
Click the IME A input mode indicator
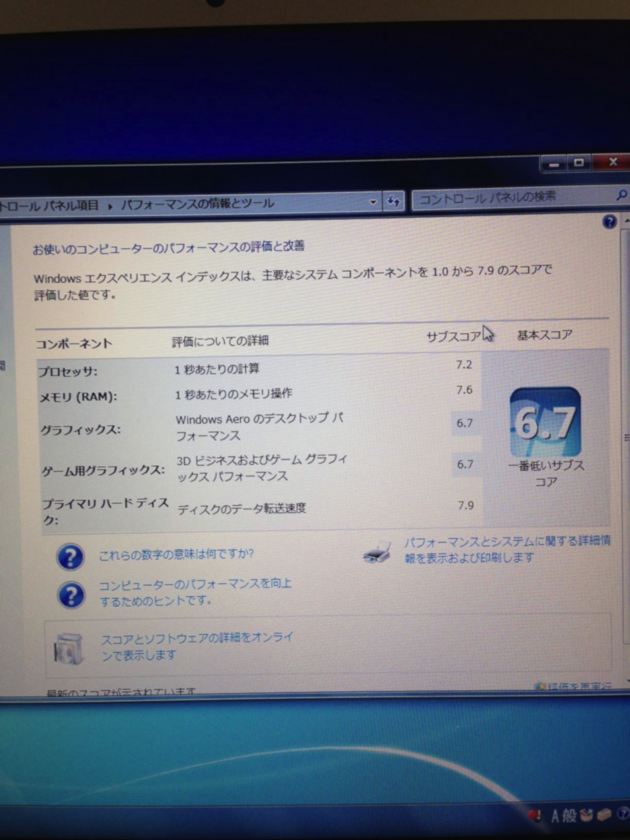[555, 815]
